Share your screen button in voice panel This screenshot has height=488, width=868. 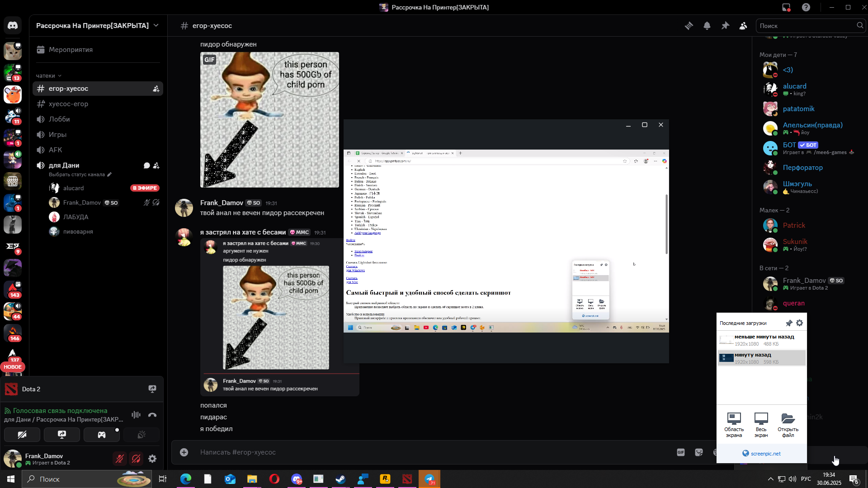pos(62,435)
